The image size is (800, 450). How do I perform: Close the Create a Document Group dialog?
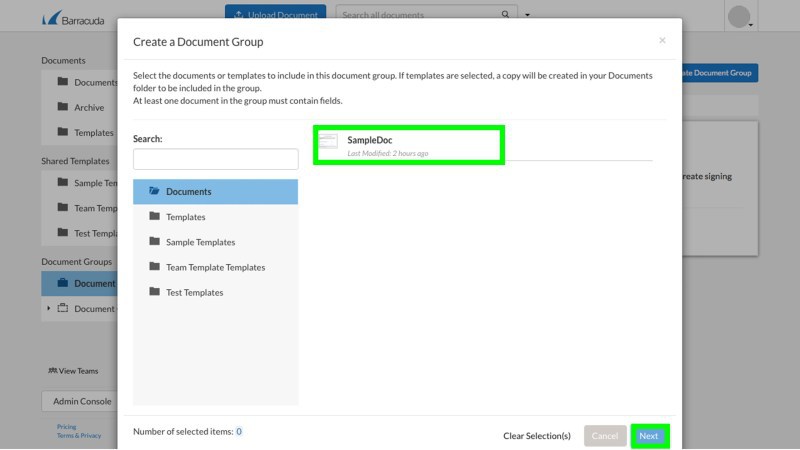coord(662,41)
